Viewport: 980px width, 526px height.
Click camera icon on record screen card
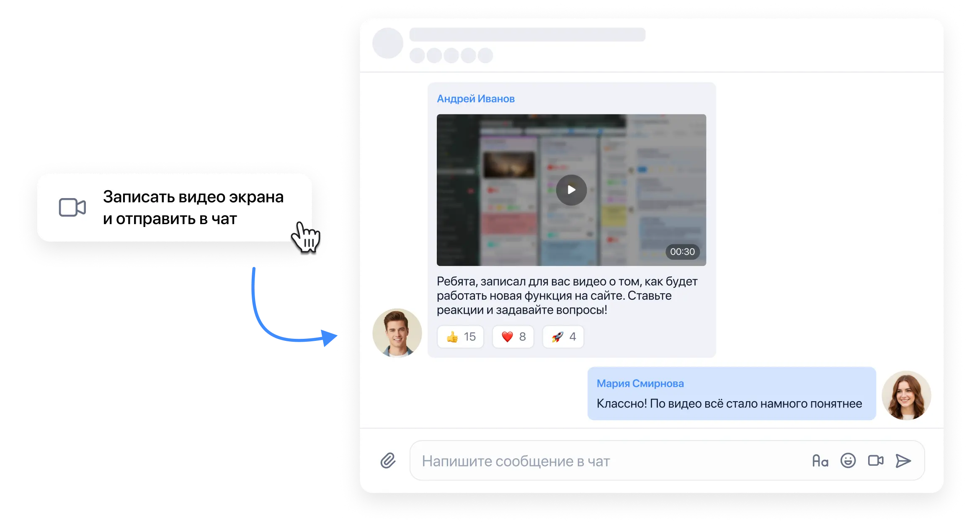72,207
